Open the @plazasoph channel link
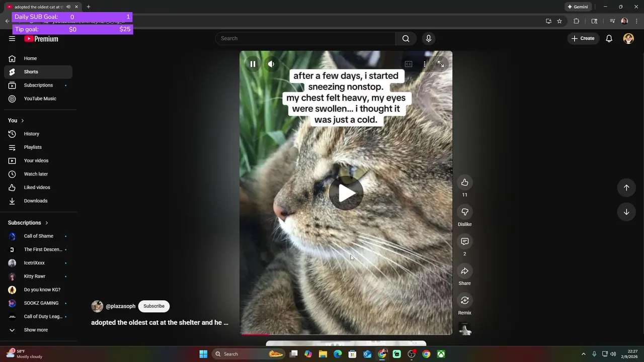The image size is (644, 362). pyautogui.click(x=120, y=306)
